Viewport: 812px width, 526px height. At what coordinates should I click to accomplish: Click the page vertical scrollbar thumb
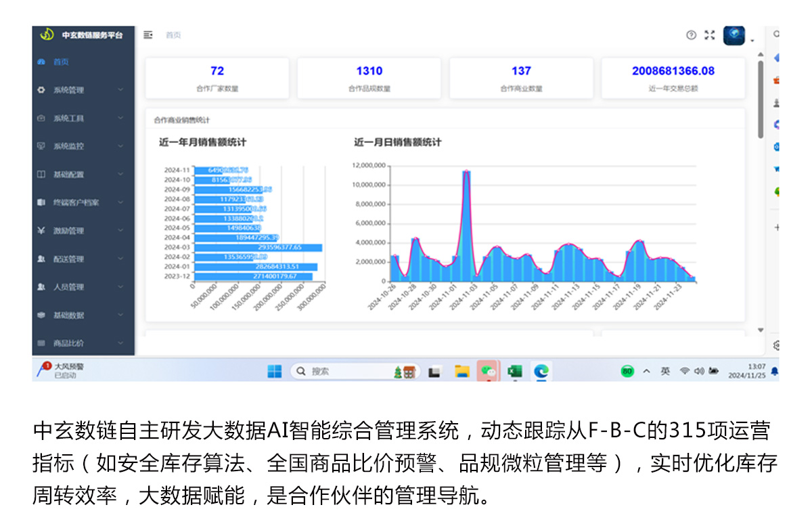click(761, 100)
